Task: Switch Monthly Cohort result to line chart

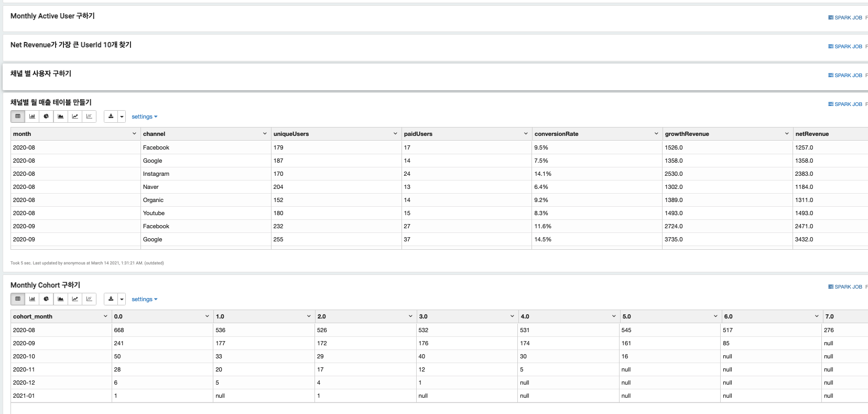Action: [75, 299]
